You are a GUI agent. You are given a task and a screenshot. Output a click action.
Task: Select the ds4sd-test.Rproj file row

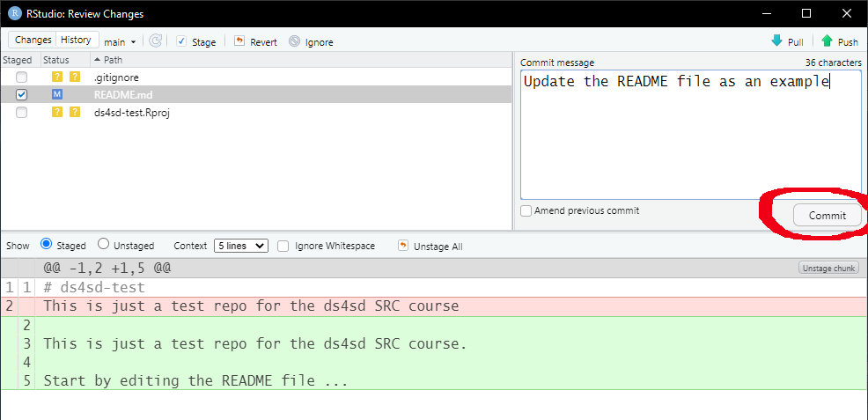coord(256,113)
